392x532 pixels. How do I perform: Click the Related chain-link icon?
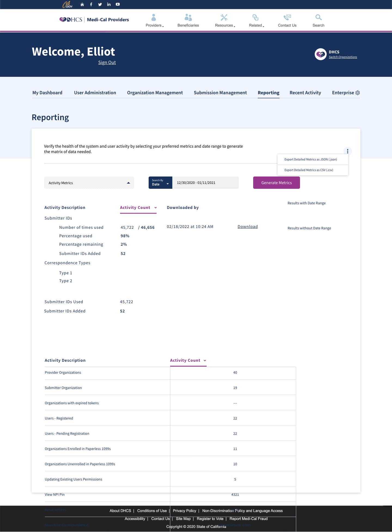[255, 17]
